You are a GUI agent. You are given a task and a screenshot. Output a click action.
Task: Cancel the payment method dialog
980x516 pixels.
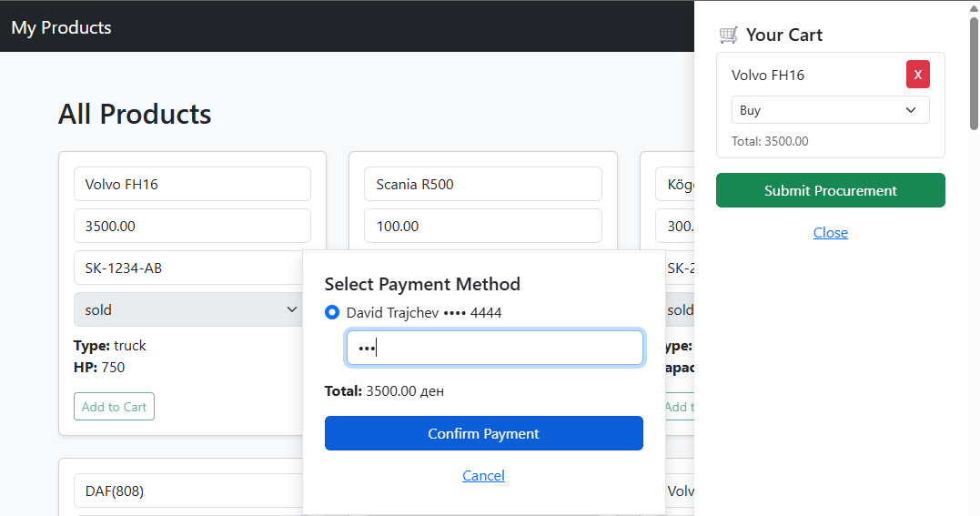(483, 475)
